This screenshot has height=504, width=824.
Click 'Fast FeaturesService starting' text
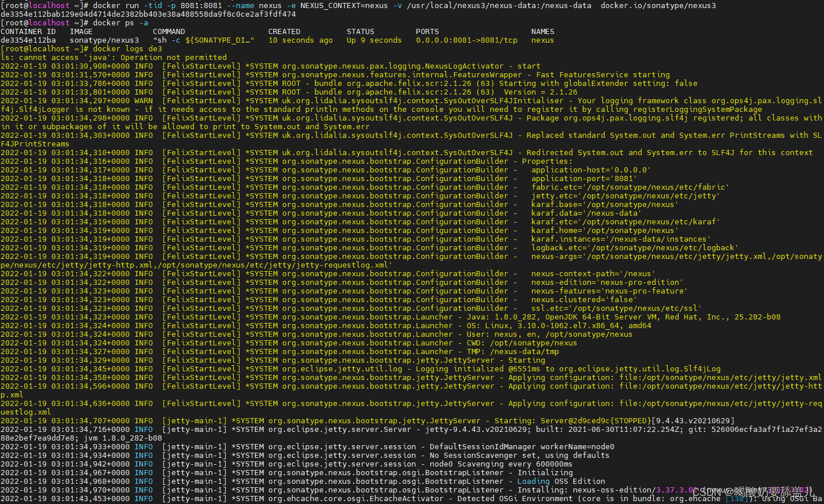603,75
